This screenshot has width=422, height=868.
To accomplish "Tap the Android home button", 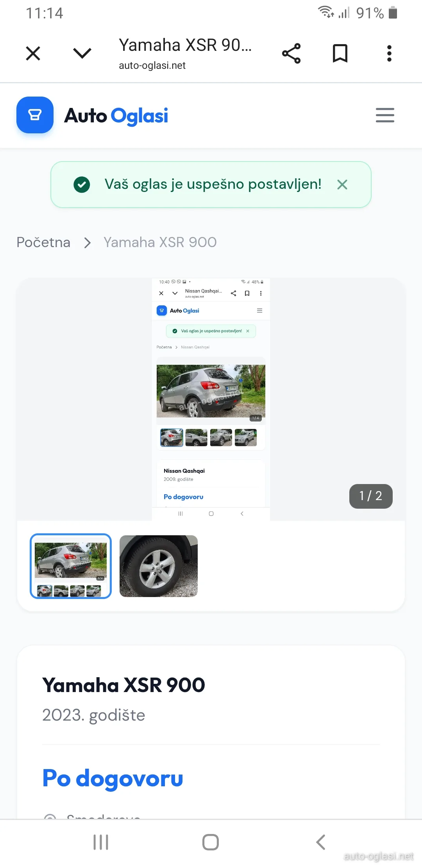I will 211,842.
